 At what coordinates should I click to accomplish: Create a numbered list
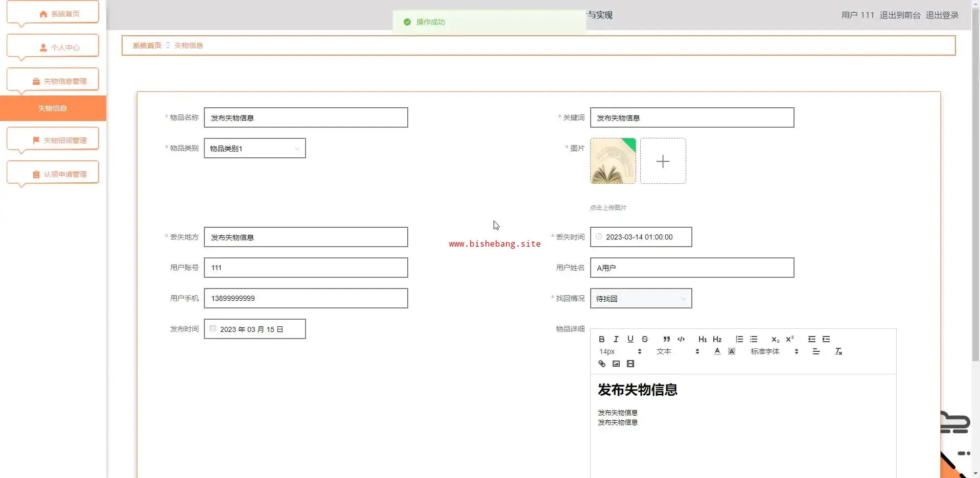click(x=739, y=339)
